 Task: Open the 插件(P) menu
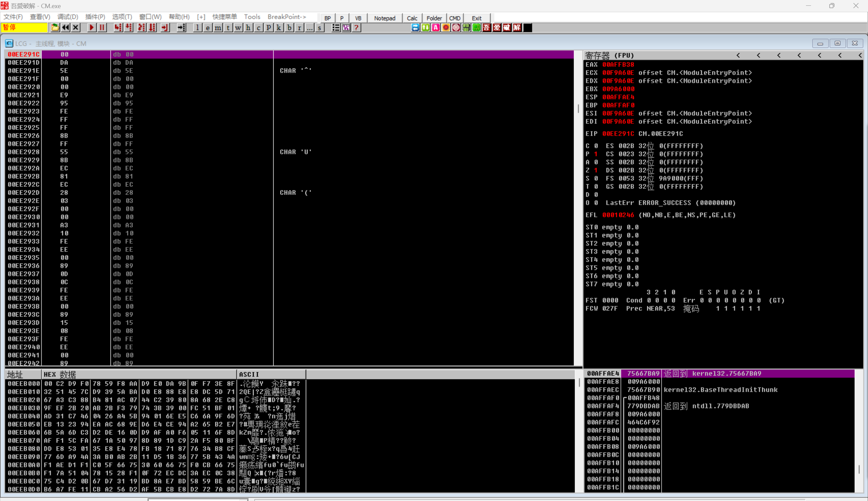95,17
